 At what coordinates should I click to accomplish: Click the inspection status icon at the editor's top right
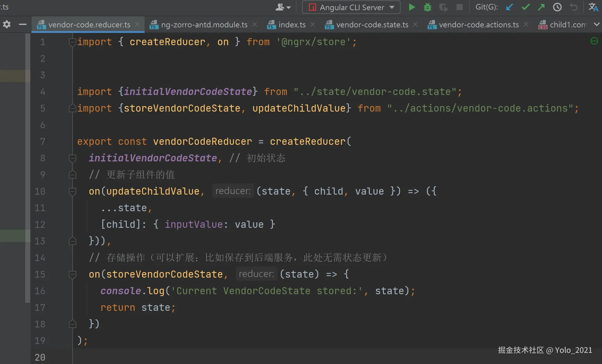pyautogui.click(x=594, y=41)
